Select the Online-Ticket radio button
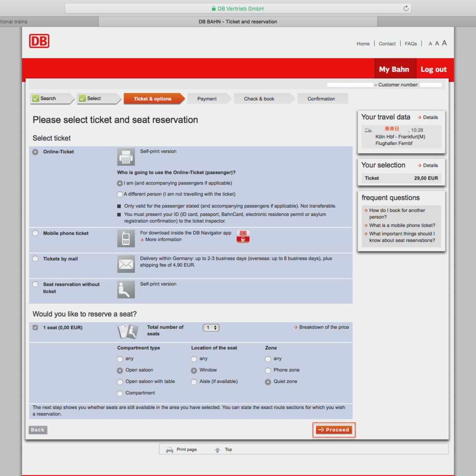The width and height of the screenshot is (476, 476). point(35,152)
